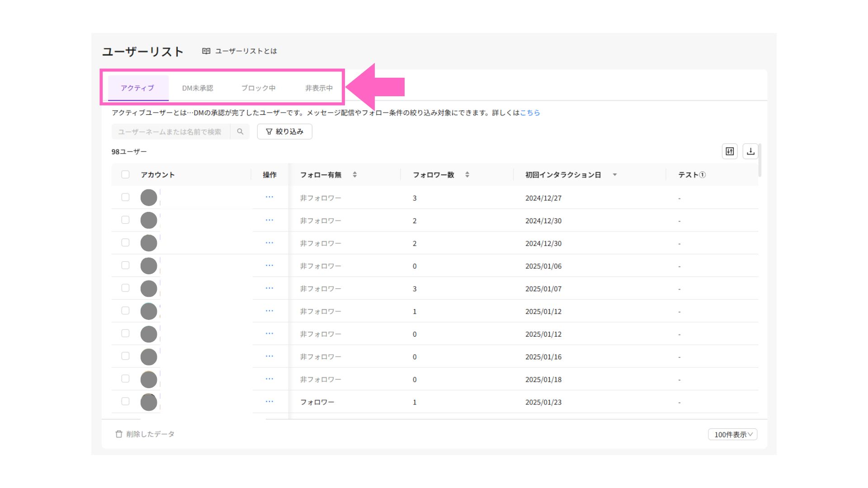Click the 98ユーザー count label
This screenshot has width=868, height=488.
point(129,151)
